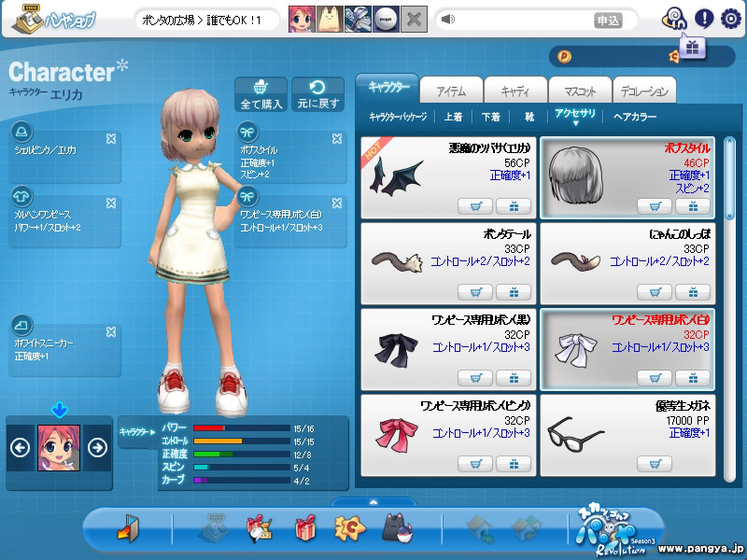This screenshot has width=747, height=560.
Task: Select the キャラクターパッケージ subcategory
Action: pos(398,117)
